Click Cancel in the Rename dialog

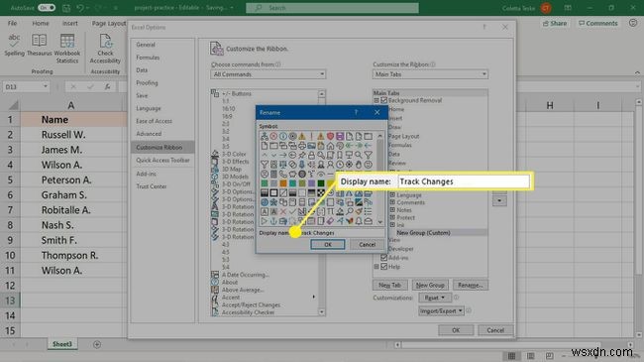tap(368, 244)
